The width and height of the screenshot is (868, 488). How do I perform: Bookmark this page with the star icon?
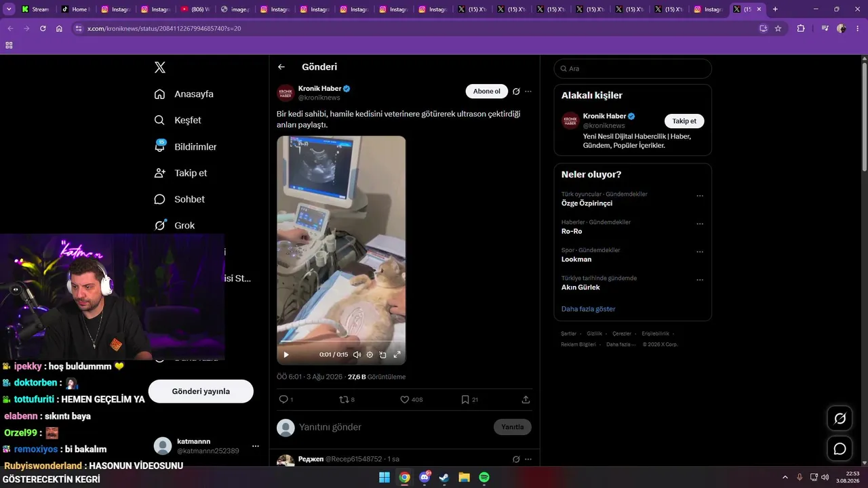tap(778, 28)
